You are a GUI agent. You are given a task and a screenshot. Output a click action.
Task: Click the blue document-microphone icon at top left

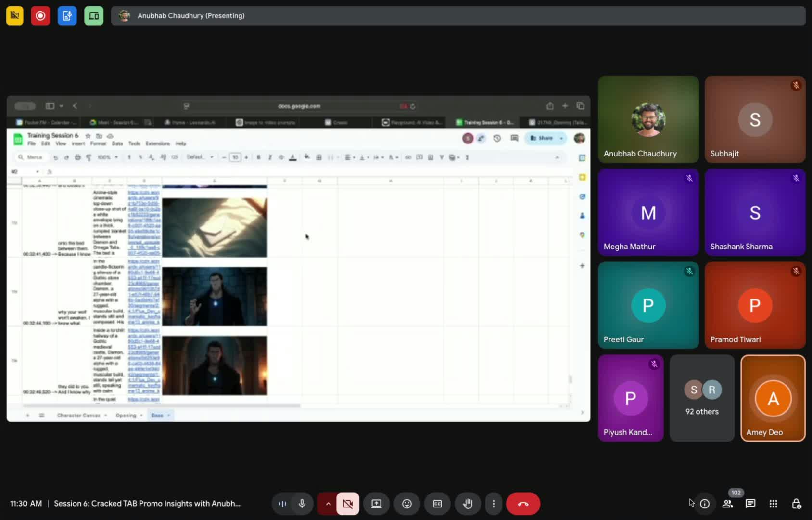(67, 16)
